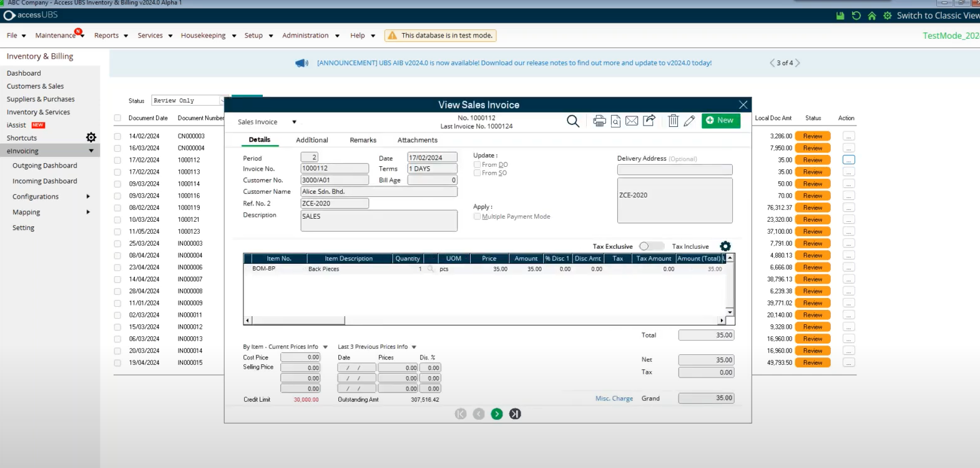Open Incoming Dashboard in sidebar
The image size is (980, 468).
point(45,181)
